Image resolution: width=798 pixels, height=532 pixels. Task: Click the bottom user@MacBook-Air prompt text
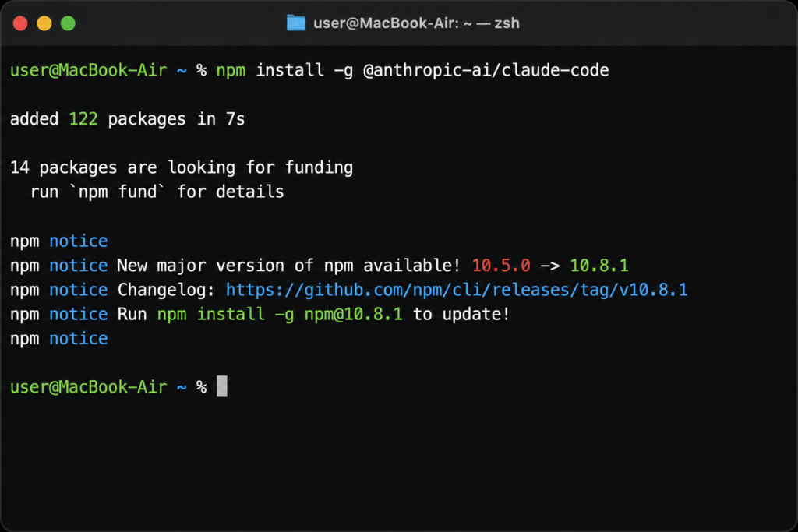(89, 387)
